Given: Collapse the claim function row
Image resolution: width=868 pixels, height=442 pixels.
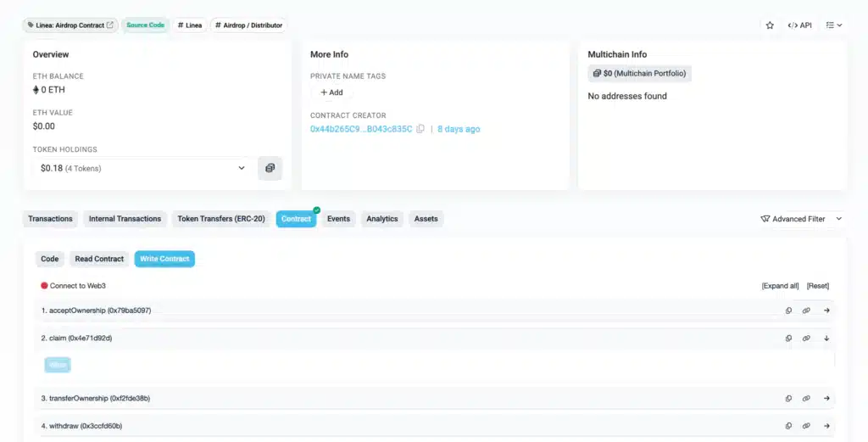Looking at the screenshot, I should point(826,338).
